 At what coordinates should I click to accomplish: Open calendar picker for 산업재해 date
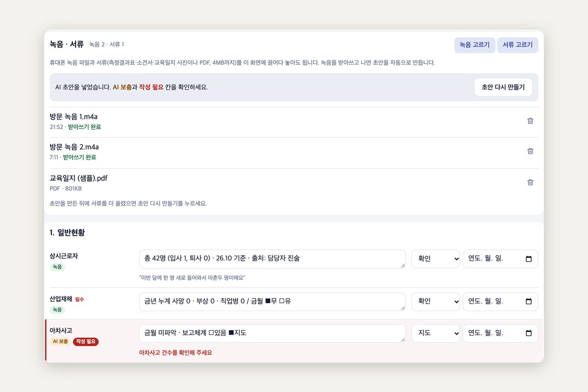click(x=529, y=301)
